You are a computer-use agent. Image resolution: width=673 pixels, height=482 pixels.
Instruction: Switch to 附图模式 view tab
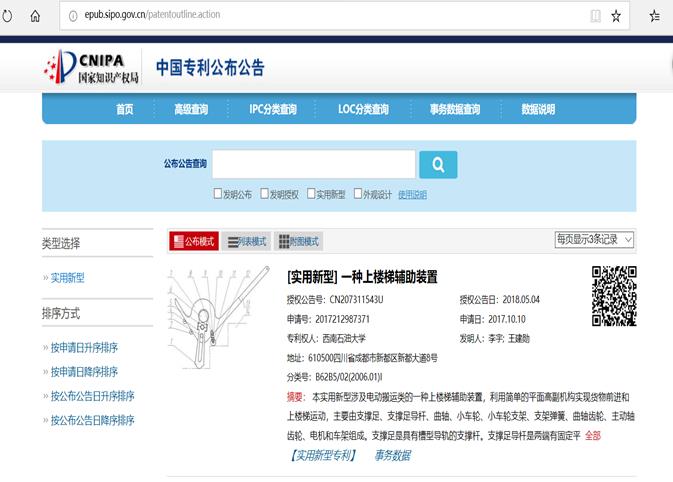tap(299, 241)
